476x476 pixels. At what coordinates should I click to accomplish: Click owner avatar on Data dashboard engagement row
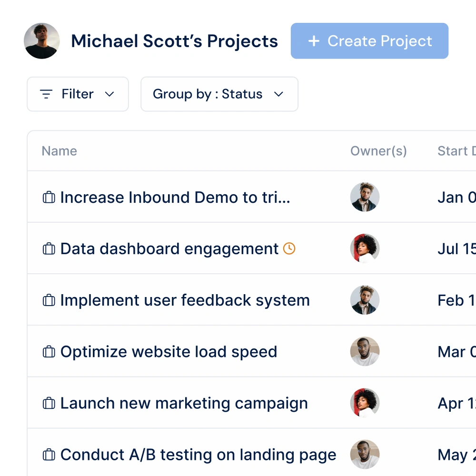tap(365, 248)
